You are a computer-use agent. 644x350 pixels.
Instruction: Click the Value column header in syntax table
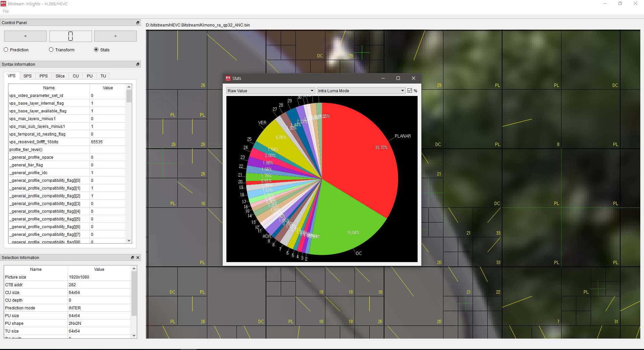tap(108, 88)
